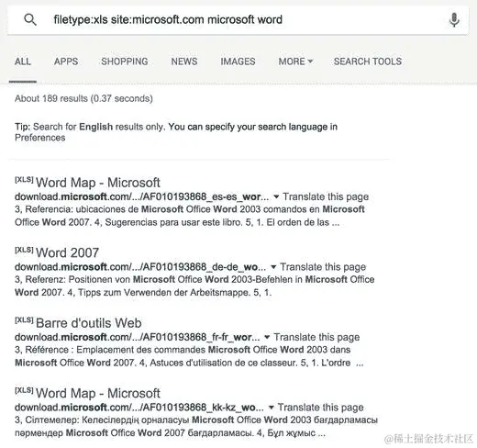The image size is (477, 448).
Task: Expand dropdown arrow beside de-de URL
Action: point(273,267)
